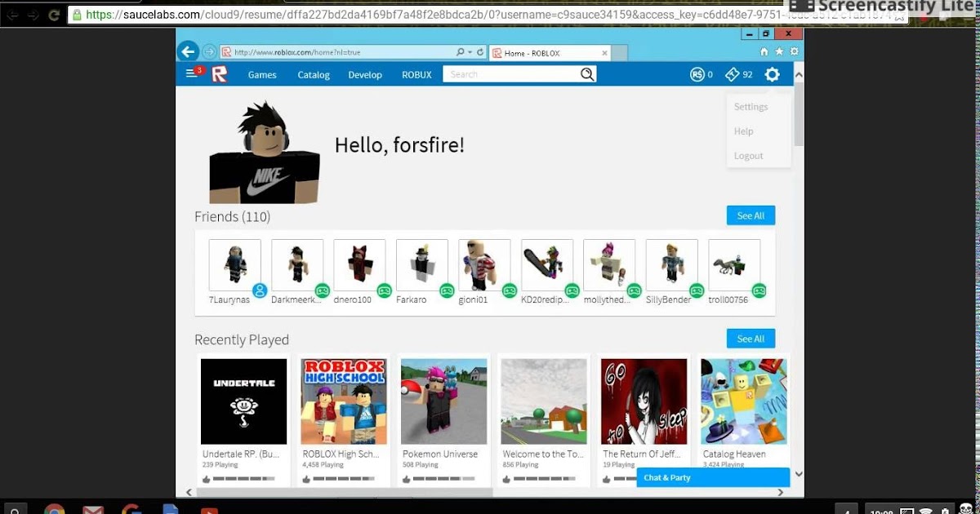Select Logout from gear dropdown menu
The width and height of the screenshot is (980, 514).
click(748, 156)
